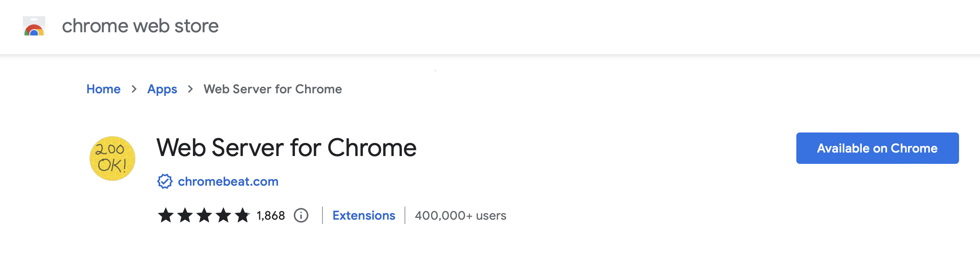980x258 pixels.
Task: Click the Web Server for Chrome heading
Action: 286,148
